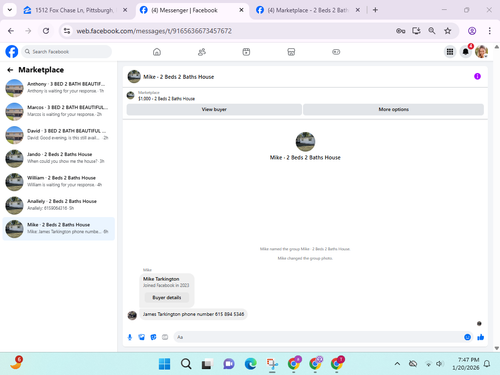The image size is (500, 375).
Task: Launch Microsoft Edge from taskbar
Action: coord(250,364)
